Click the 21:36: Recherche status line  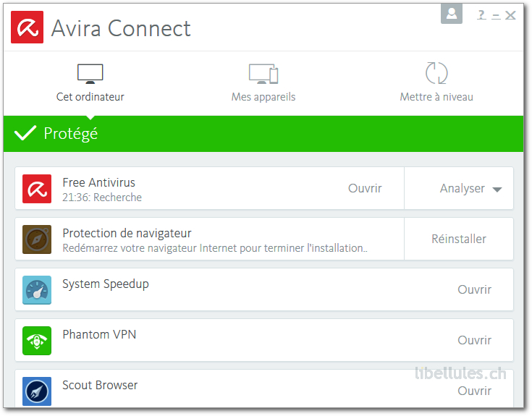pyautogui.click(x=102, y=198)
